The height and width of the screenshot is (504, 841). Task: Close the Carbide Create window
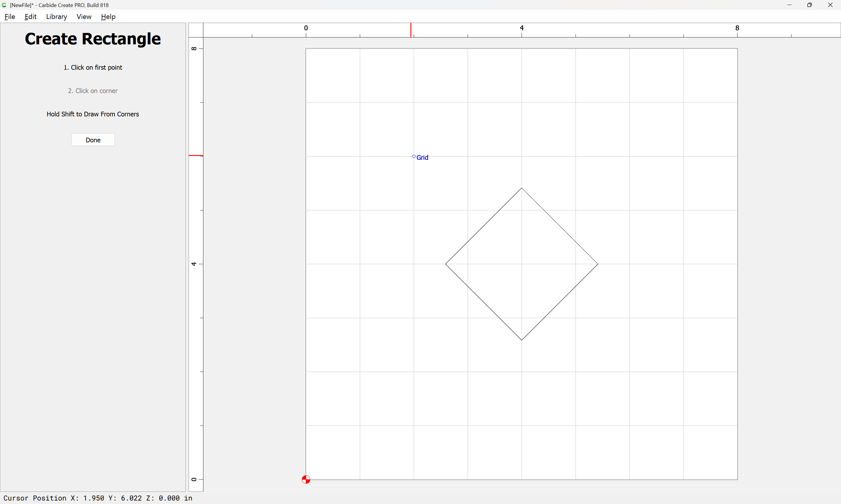pos(830,5)
